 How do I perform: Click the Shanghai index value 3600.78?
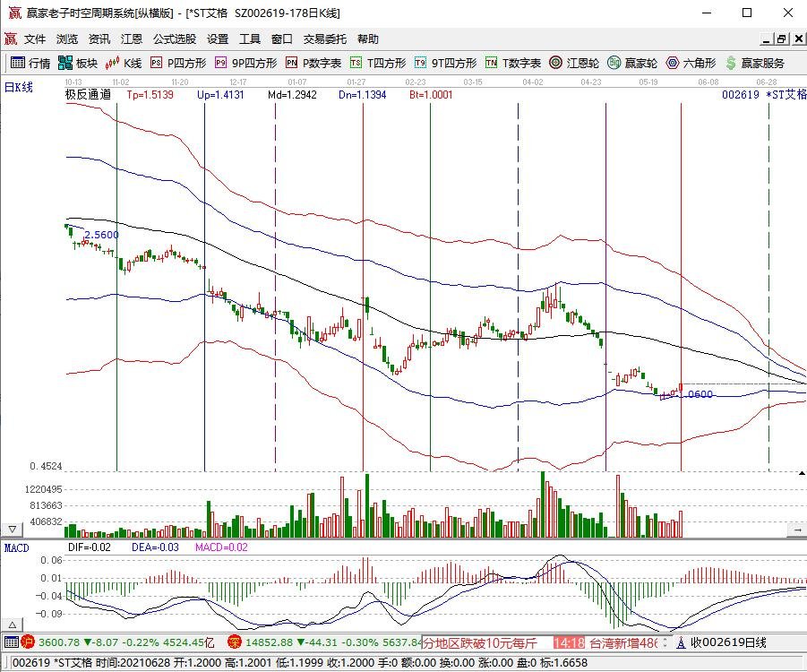59,642
